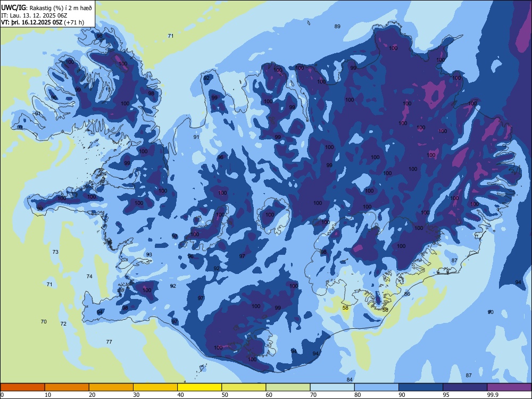Click the '99.9' legend tick label
This screenshot has height=399, width=532.
493,395
